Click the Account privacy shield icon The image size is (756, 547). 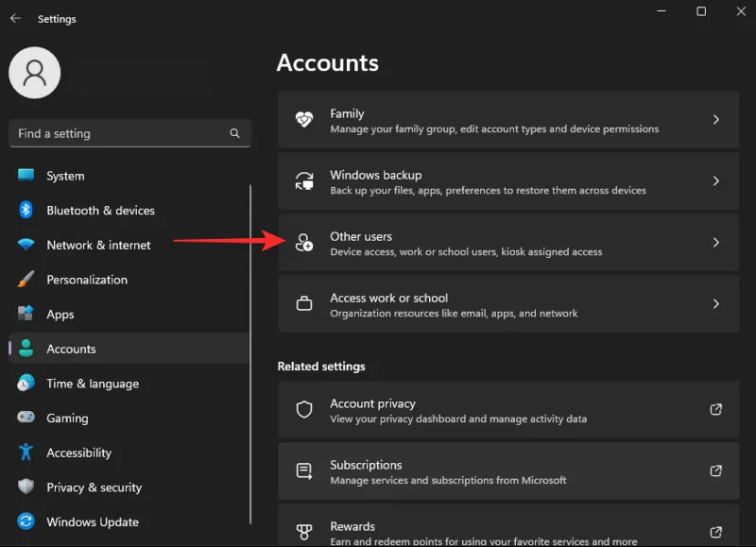pyautogui.click(x=304, y=410)
